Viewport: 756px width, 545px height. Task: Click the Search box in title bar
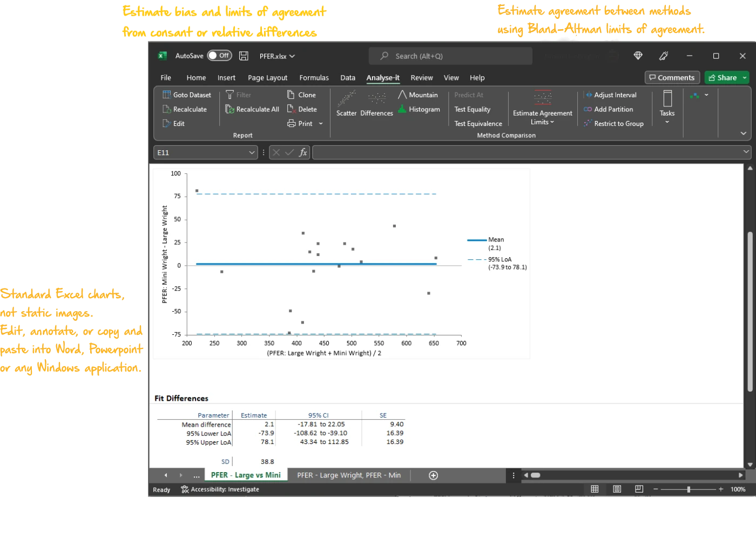[x=450, y=56]
